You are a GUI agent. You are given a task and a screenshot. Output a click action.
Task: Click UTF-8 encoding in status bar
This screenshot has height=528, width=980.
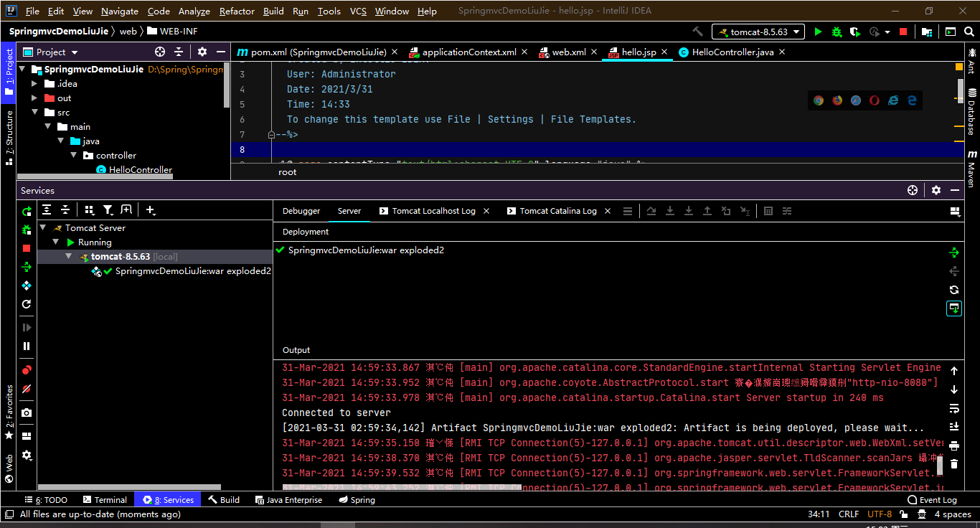880,514
